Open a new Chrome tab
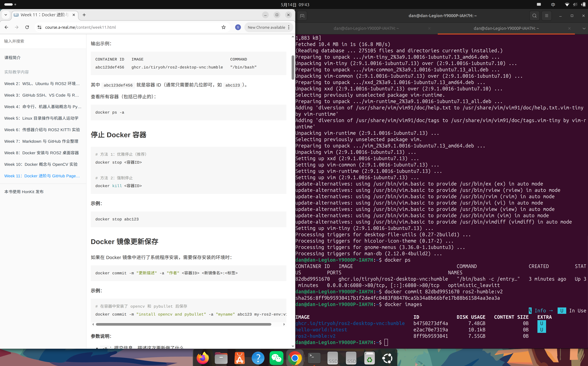Viewport: 588px width, 366px height. (x=84, y=15)
